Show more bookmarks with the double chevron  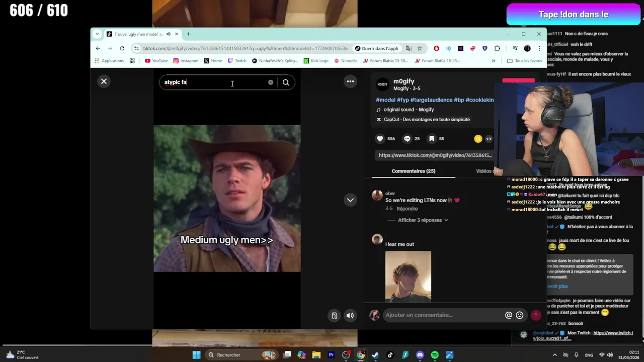[494, 61]
